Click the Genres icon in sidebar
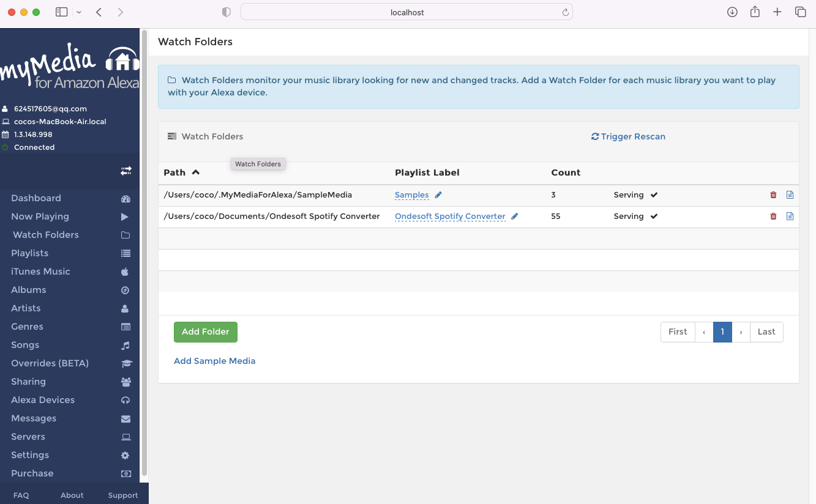Viewport: 816px width, 504px height. point(125,327)
